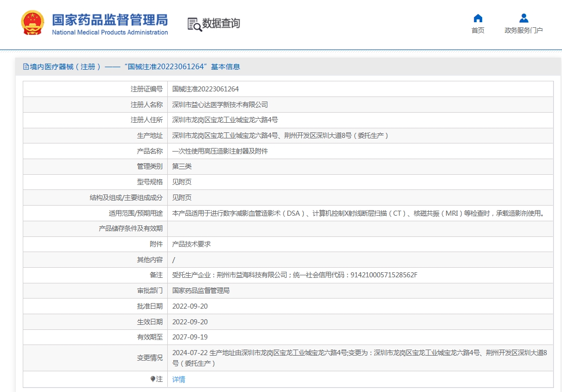
Task: Select 见附页 in 型号规格 row
Action: 182,182
